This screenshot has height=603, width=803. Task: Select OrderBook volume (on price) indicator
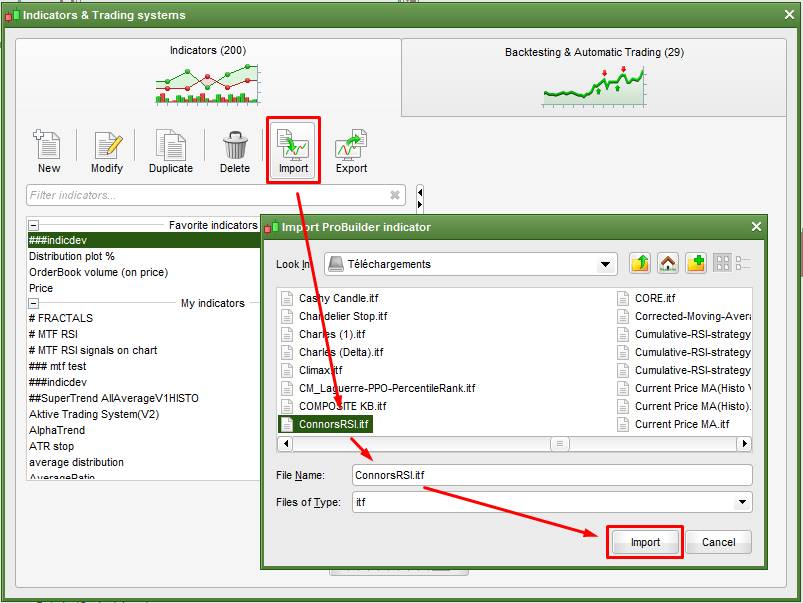[x=98, y=272]
